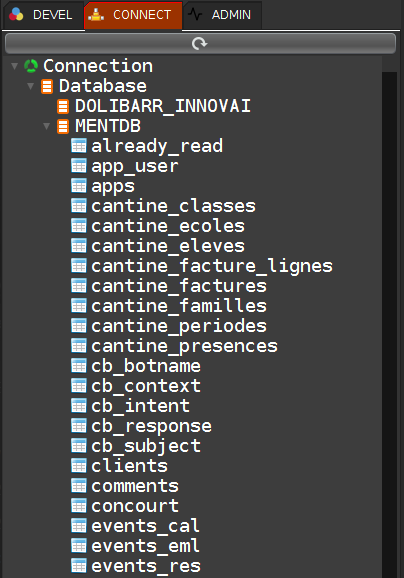This screenshot has height=578, width=404.
Task: Click the table icon next to app_user
Action: [x=79, y=166]
